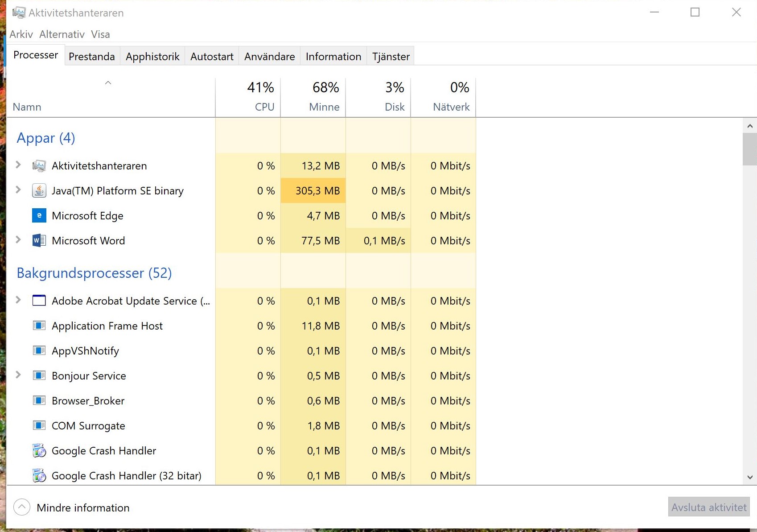Select the Application Frame Host name
This screenshot has height=532, width=757.
click(x=107, y=326)
